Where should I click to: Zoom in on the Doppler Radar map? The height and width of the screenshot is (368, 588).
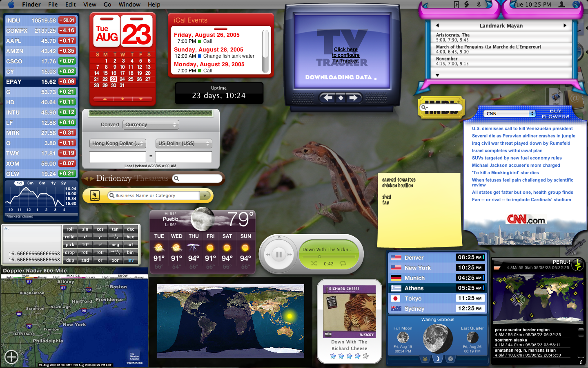(x=11, y=357)
